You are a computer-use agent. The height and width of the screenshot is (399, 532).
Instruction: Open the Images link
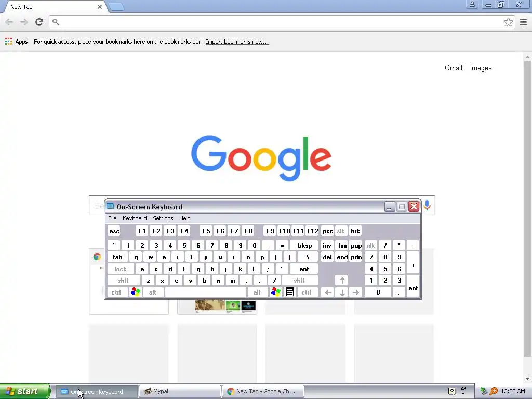click(481, 68)
